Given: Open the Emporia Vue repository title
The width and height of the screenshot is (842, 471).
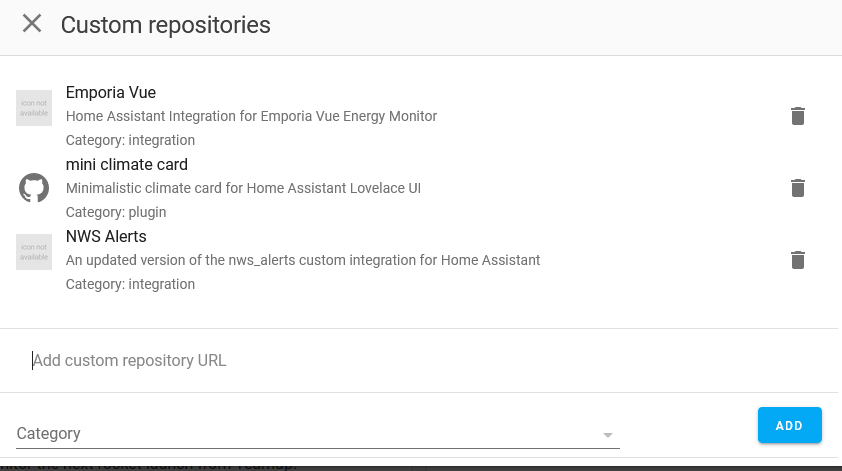Looking at the screenshot, I should [111, 93].
